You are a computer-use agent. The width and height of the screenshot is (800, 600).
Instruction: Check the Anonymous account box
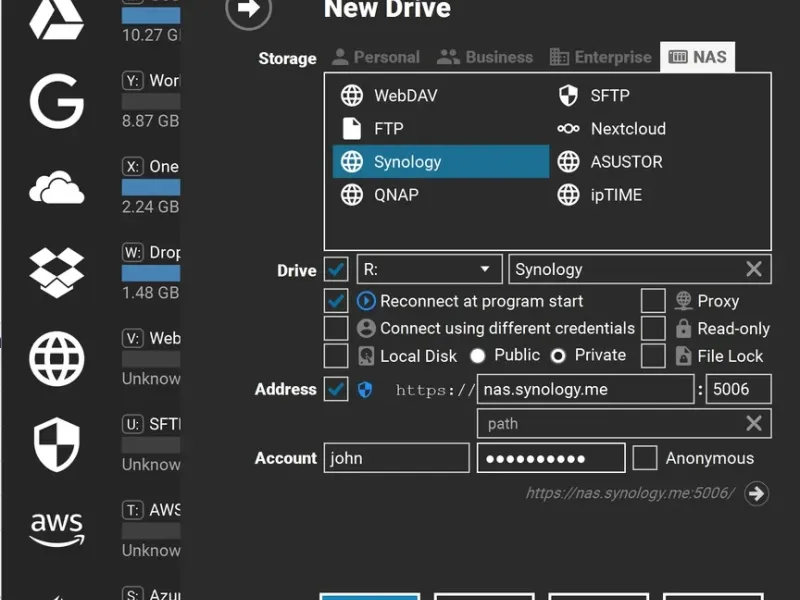[x=645, y=458]
